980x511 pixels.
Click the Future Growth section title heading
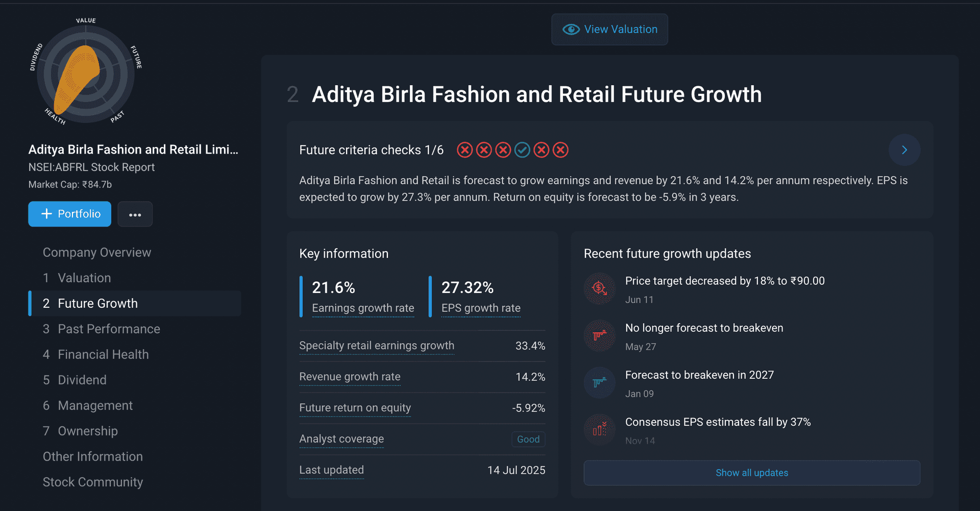[536, 95]
